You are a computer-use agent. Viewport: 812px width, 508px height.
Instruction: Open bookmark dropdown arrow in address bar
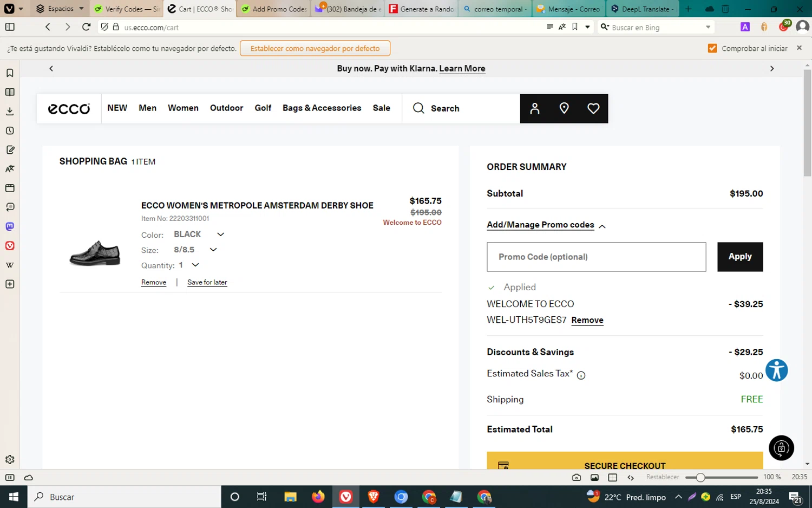point(587,27)
